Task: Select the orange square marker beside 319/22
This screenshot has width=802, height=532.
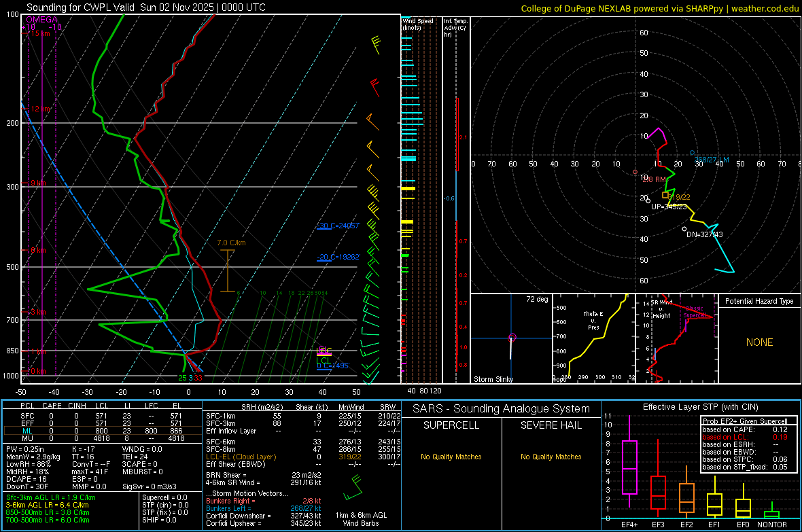Action: (665, 195)
